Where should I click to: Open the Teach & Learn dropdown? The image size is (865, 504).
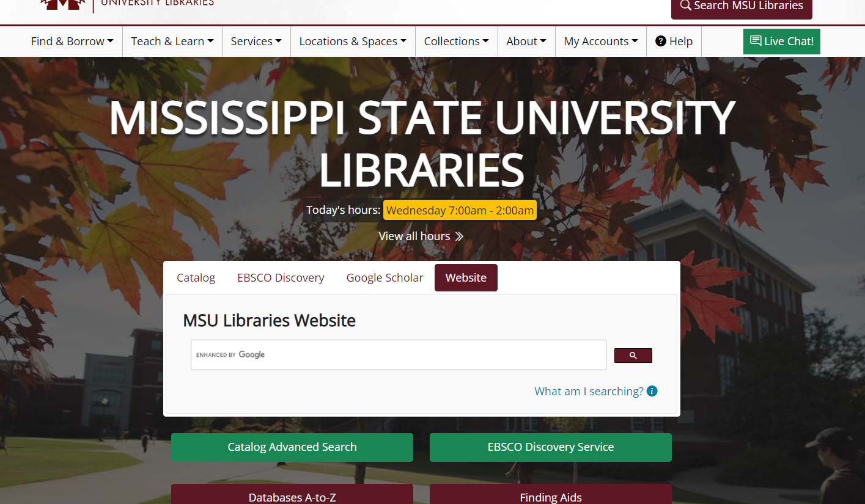[172, 41]
